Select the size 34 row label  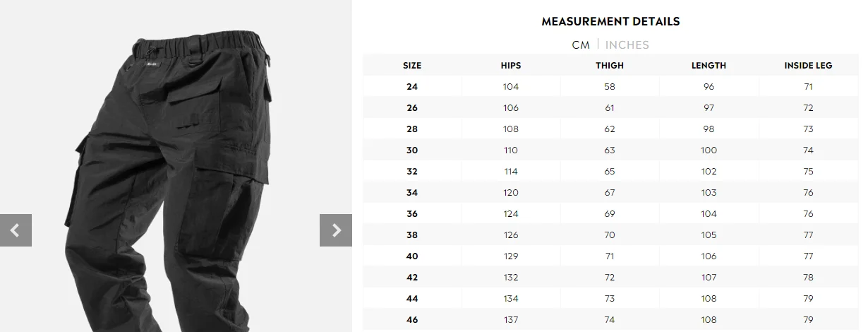(x=412, y=193)
